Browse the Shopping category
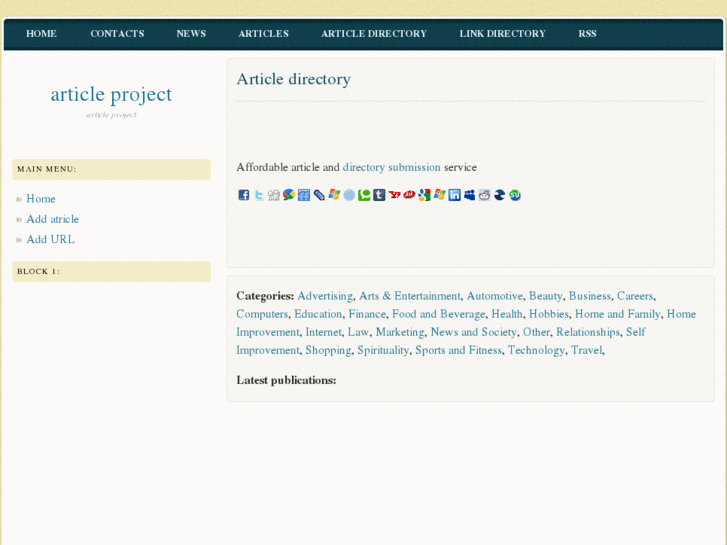 coord(328,350)
